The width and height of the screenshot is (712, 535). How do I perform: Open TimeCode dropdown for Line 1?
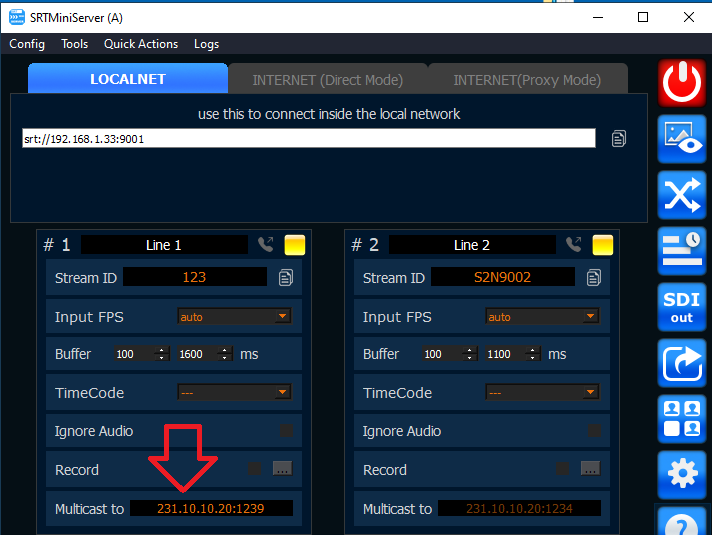234,392
